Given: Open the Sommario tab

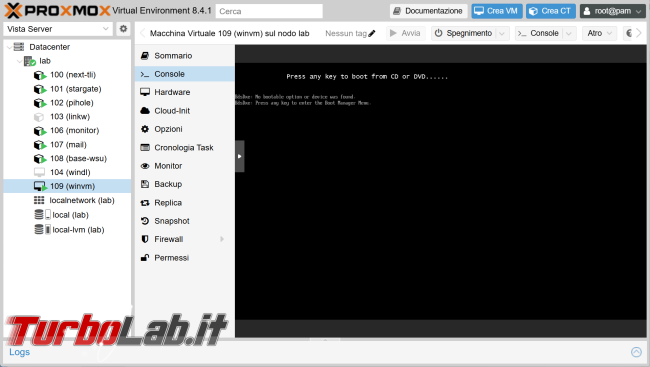Looking at the screenshot, I should click(185, 56).
